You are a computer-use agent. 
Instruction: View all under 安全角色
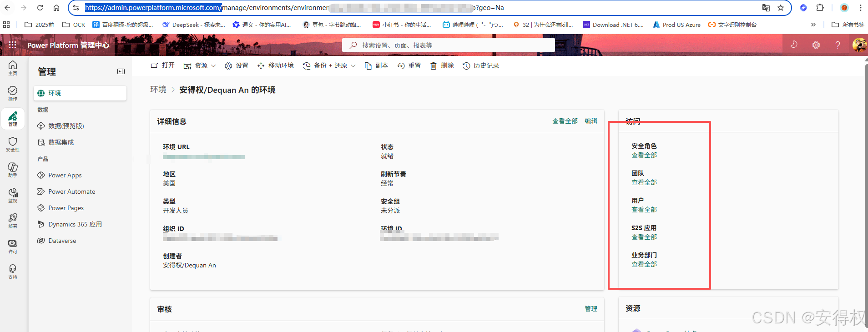coord(644,155)
